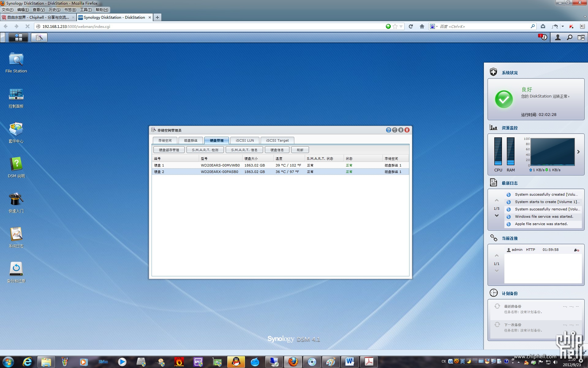Open a new Firefox tab
Image resolution: width=588 pixels, height=368 pixels.
tap(157, 17)
